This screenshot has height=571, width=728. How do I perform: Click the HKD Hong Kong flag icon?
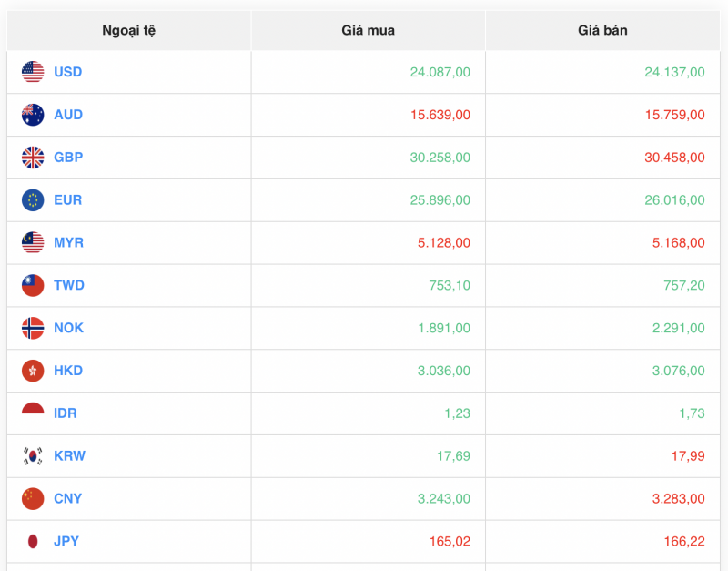click(x=33, y=371)
